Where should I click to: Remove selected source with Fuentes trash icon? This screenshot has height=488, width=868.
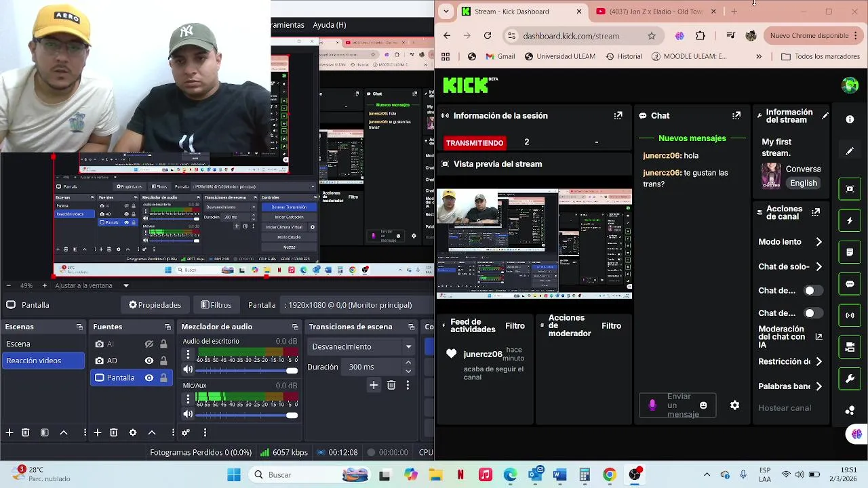(x=114, y=432)
